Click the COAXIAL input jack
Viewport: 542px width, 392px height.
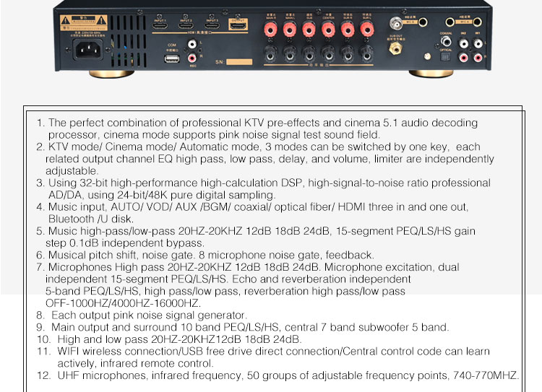pyautogui.click(x=446, y=42)
